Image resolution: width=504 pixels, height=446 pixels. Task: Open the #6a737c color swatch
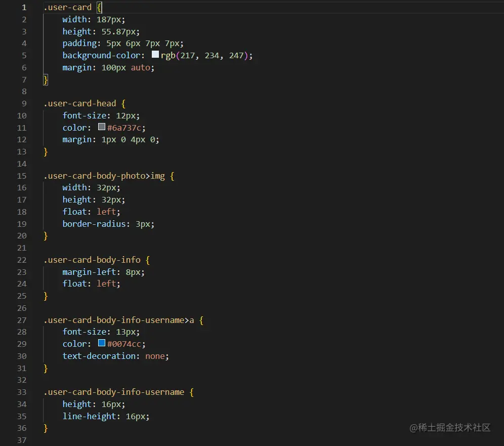(102, 127)
